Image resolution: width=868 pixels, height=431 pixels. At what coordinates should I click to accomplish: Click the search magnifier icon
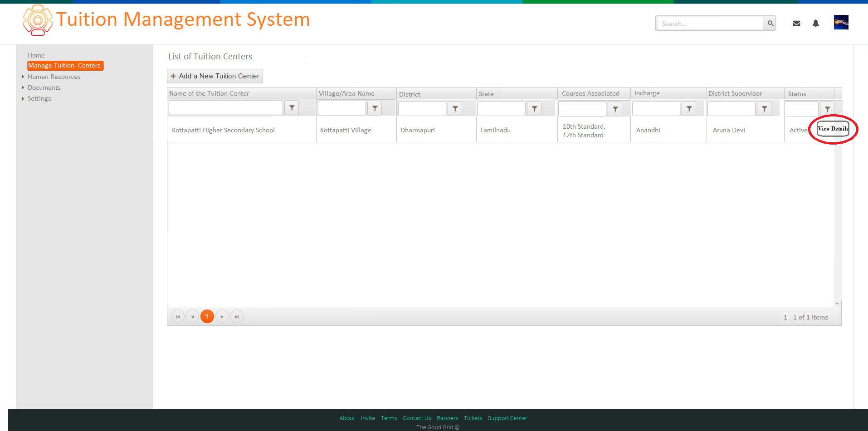pos(770,23)
